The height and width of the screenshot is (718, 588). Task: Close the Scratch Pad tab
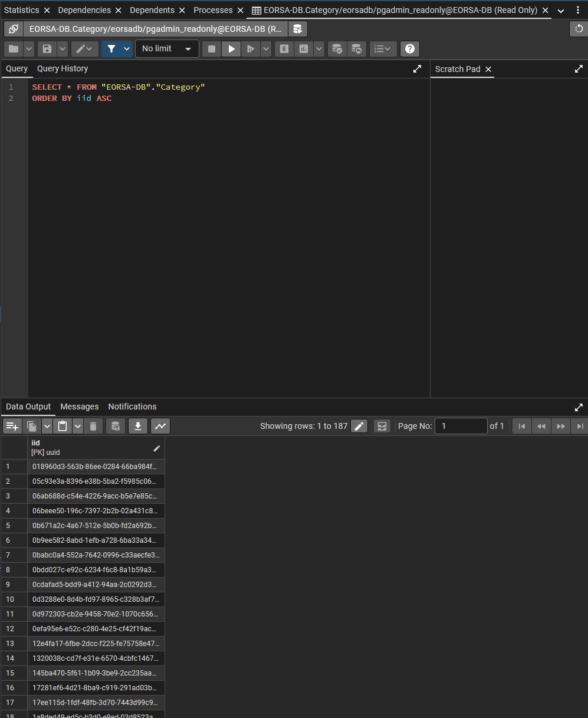pos(488,69)
